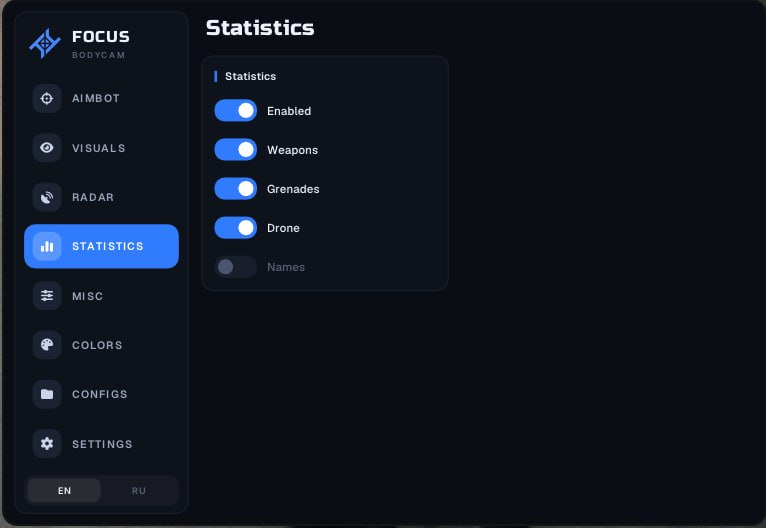
Task: Disable the Drone toggle switch
Action: (235, 228)
